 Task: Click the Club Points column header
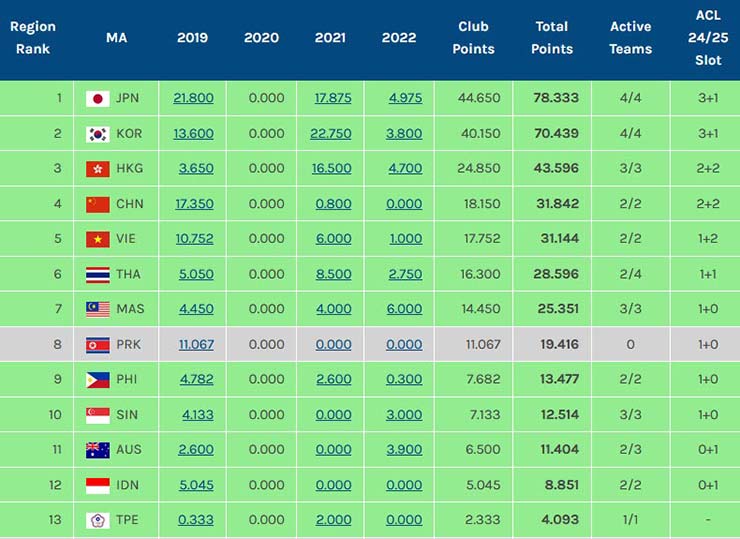tap(473, 38)
